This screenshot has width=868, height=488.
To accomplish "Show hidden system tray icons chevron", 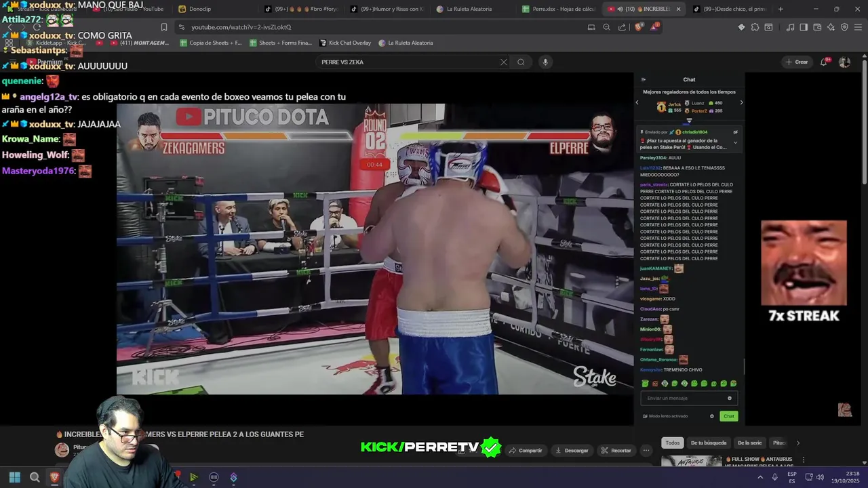I will (759, 477).
